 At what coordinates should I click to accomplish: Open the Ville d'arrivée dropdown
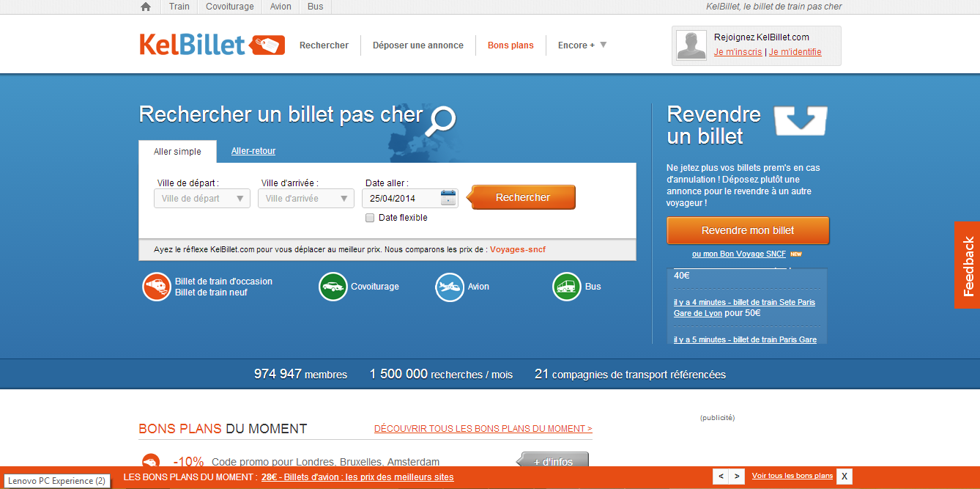tap(306, 199)
